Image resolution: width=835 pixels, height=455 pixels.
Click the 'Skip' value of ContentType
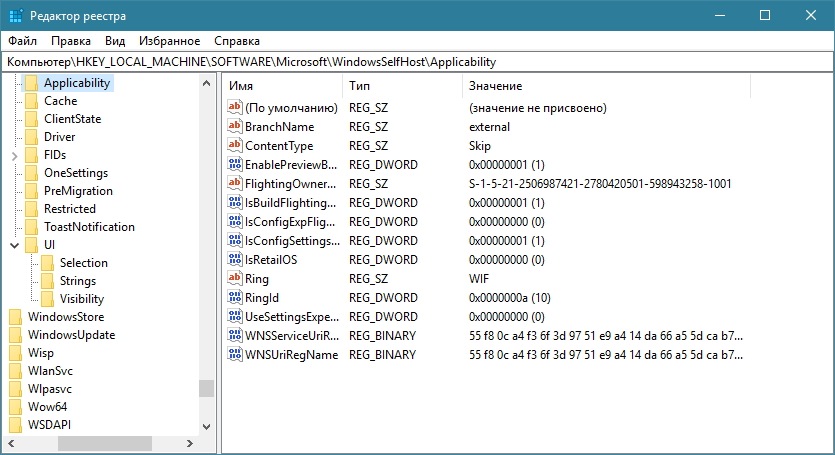click(x=480, y=146)
